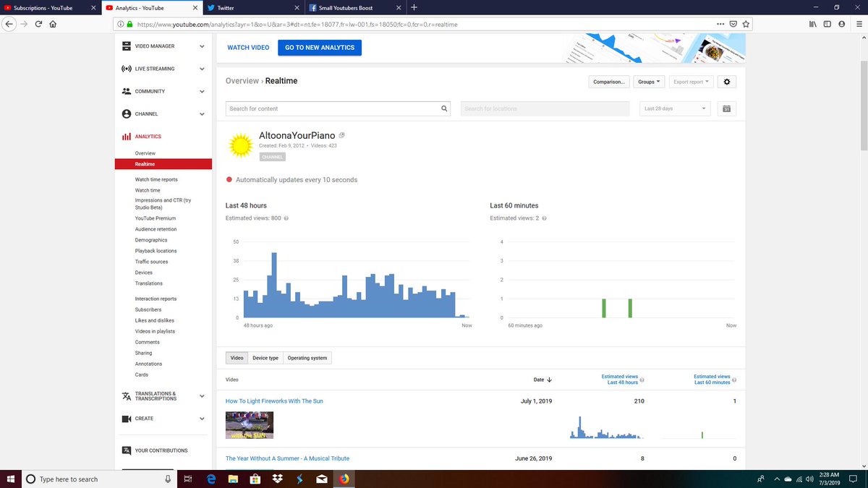Screen dimensions: 868x488
Task: Select the Video tab
Action: 237,358
